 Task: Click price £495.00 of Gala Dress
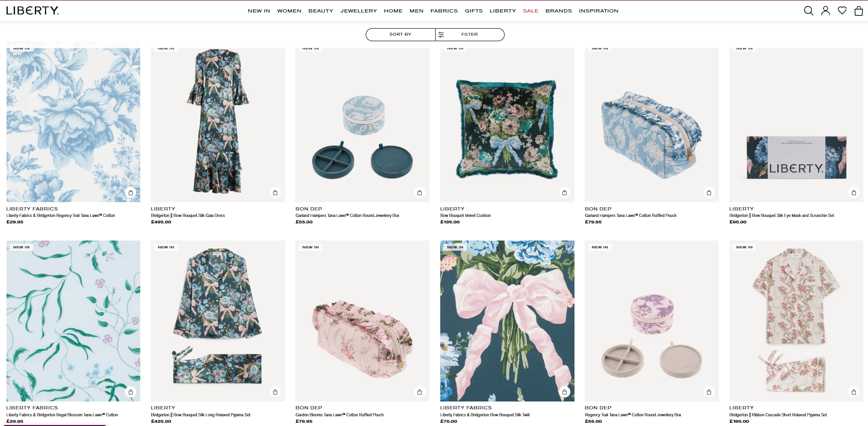click(161, 222)
